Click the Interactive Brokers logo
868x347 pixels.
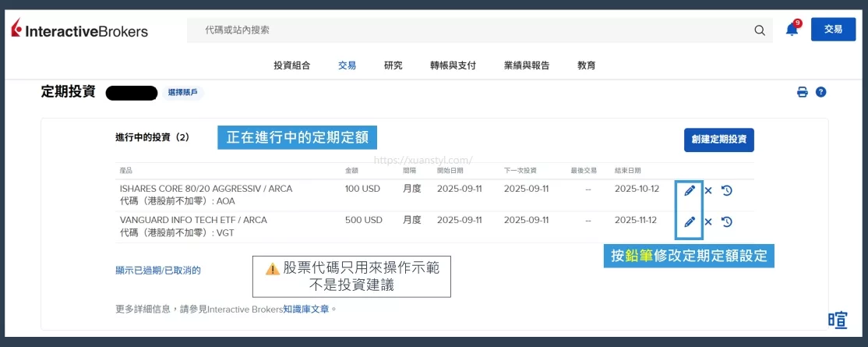pyautogui.click(x=79, y=30)
